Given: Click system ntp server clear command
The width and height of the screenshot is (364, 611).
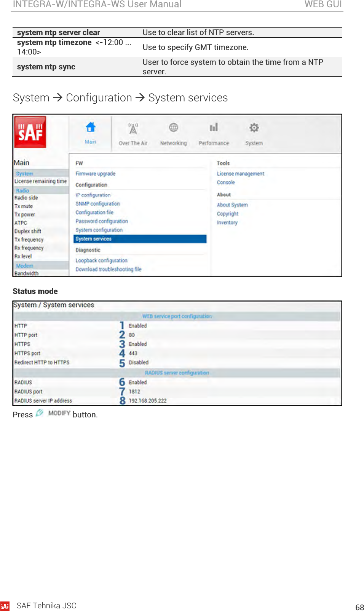Looking at the screenshot, I should (59, 32).
